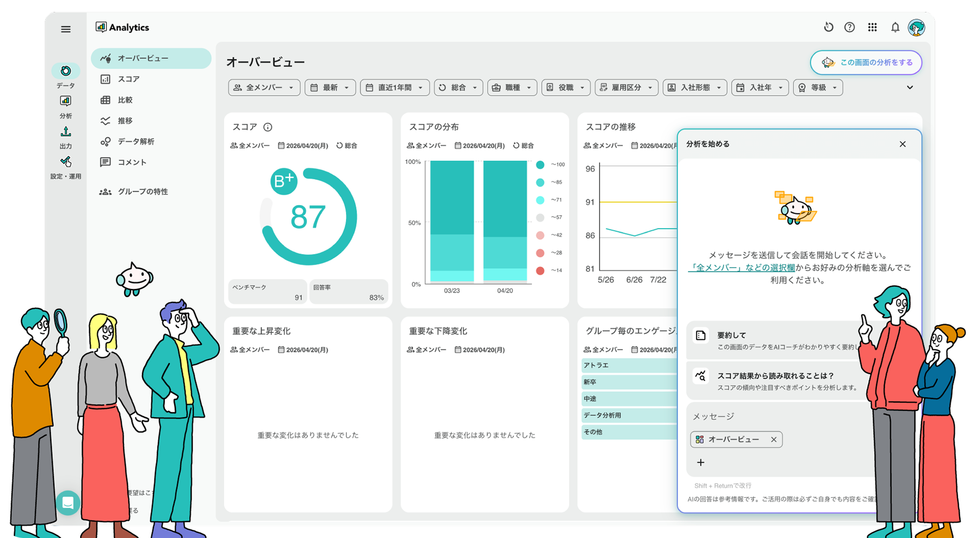Open the 直近1年間 period dropdown

click(x=395, y=88)
